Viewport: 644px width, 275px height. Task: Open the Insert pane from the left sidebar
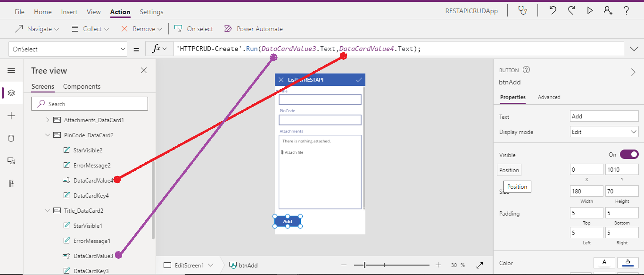[11, 115]
